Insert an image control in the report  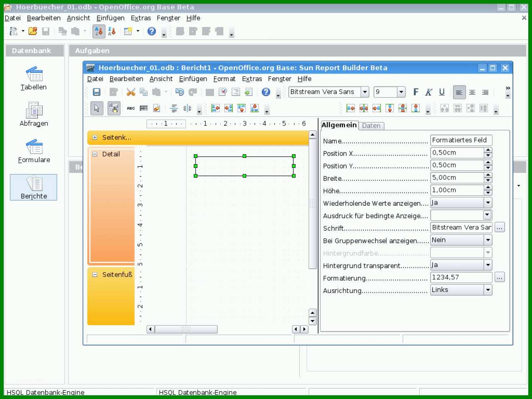pos(157,108)
